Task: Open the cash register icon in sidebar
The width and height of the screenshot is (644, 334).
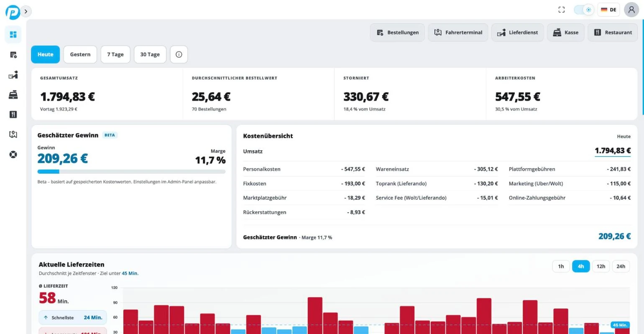Action: (13, 95)
